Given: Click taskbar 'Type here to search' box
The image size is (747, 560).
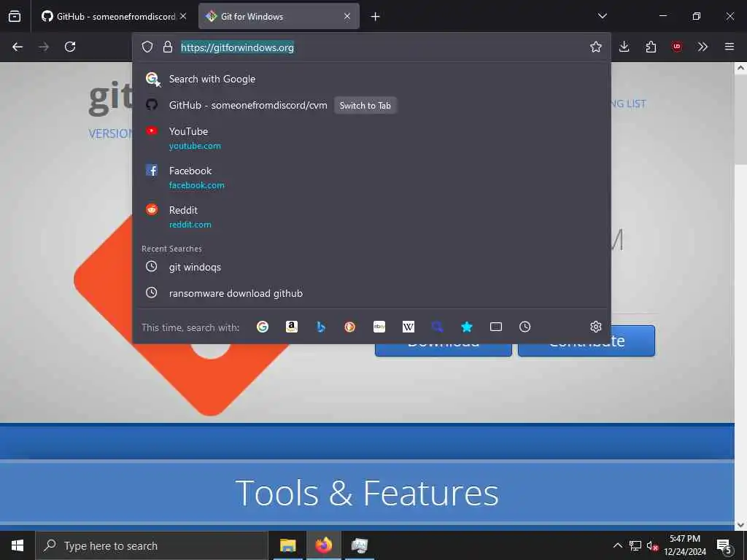Looking at the screenshot, I should coord(152,545).
